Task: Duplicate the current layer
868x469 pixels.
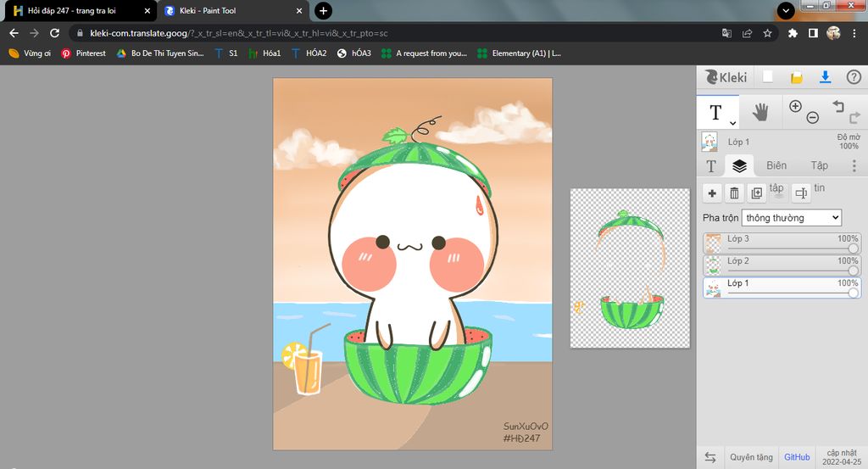Action: click(756, 193)
